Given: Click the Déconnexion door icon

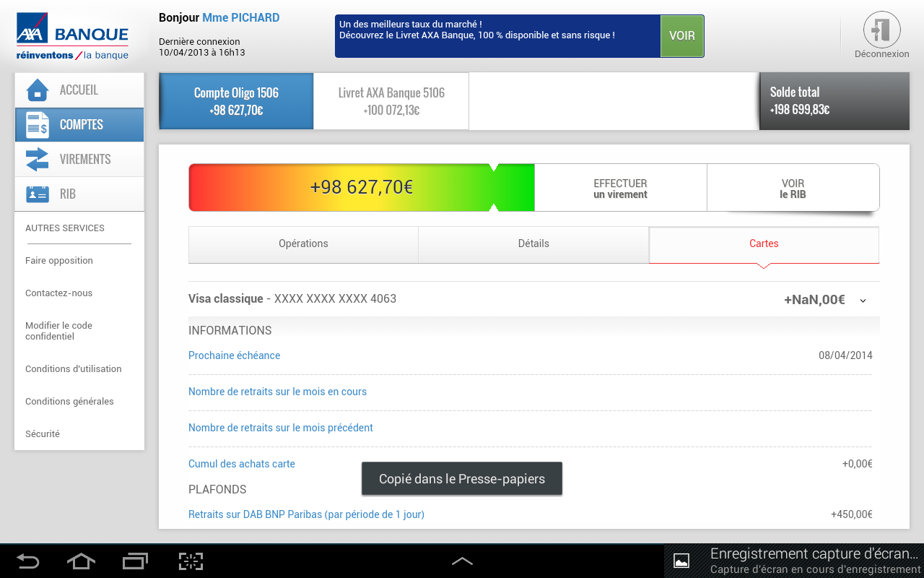Looking at the screenshot, I should pos(881,30).
